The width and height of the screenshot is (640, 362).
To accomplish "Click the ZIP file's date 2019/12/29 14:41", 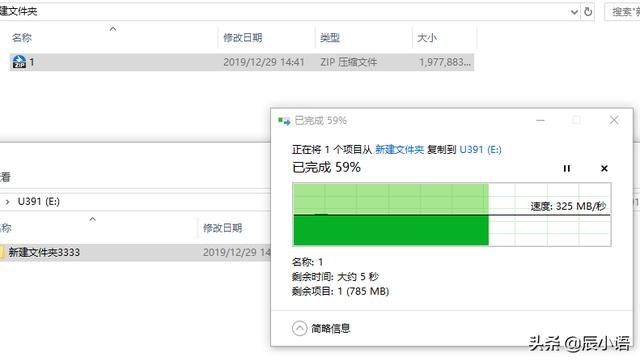I will (264, 62).
